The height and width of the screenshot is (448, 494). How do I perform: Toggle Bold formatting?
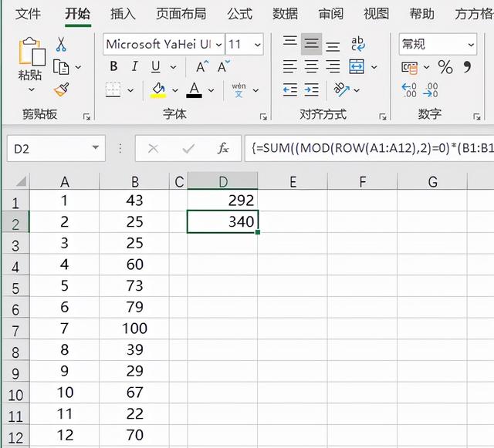[113, 66]
